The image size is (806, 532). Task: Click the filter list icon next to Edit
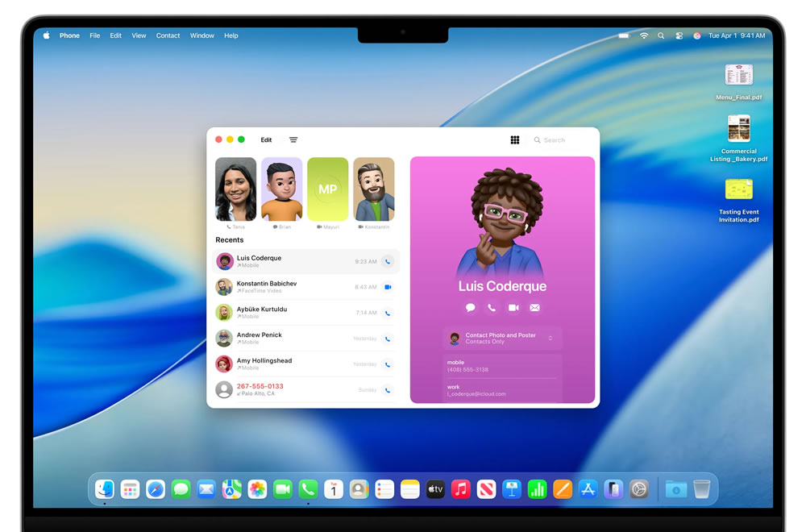pos(293,140)
